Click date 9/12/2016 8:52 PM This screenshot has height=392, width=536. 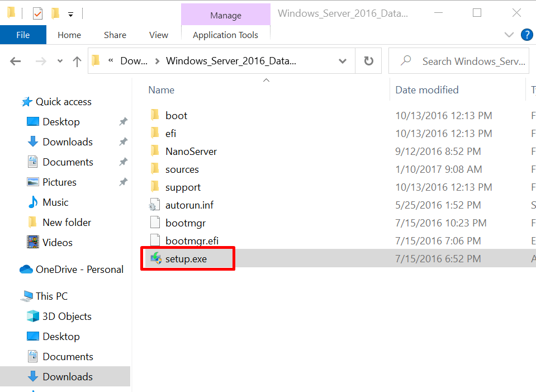tap(438, 151)
